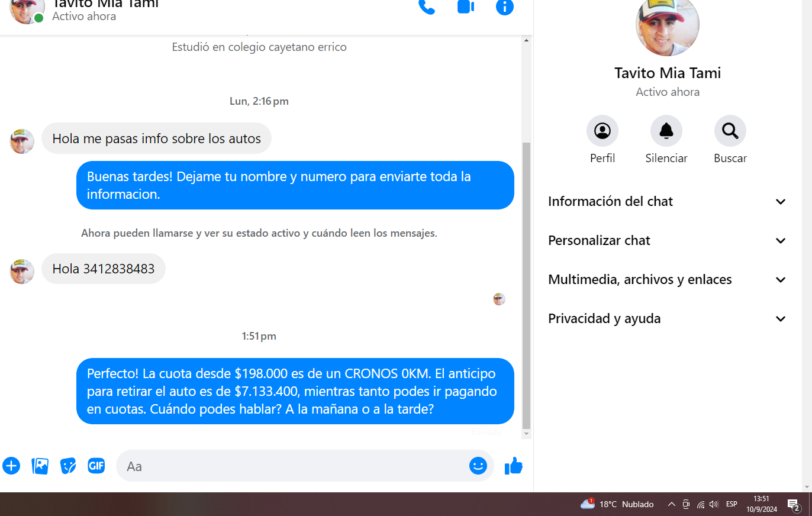Expand Privacidad y ayuda section

[667, 319]
